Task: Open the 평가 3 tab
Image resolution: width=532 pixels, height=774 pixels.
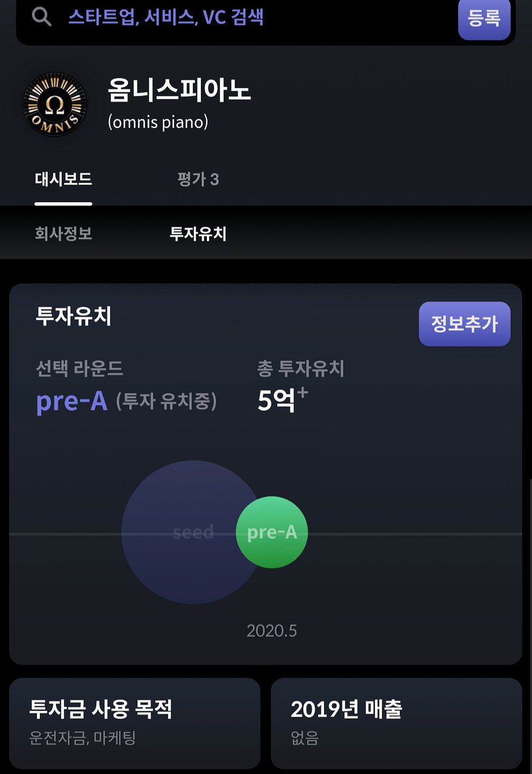Action: 198,179
